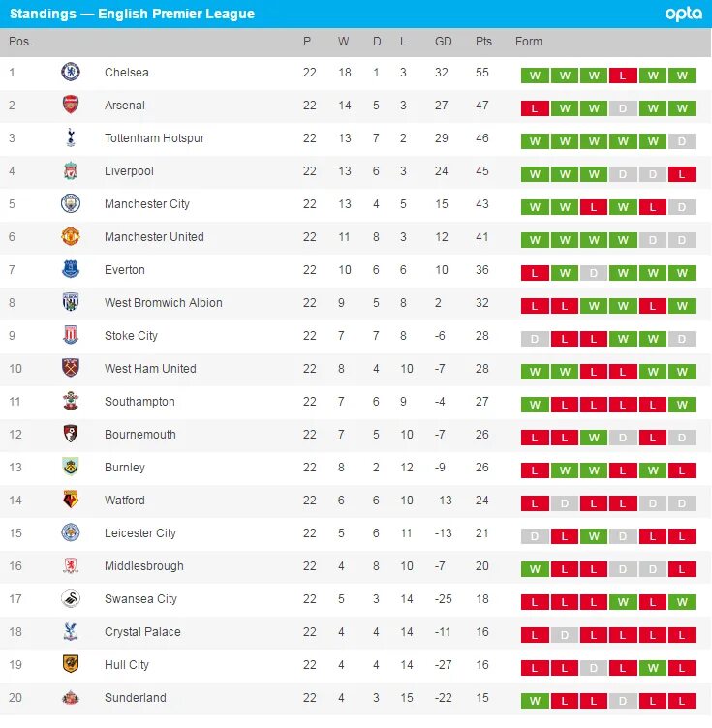Click Chelsea's red L form badge
Viewport: 712px width, 728px height.
(x=623, y=76)
